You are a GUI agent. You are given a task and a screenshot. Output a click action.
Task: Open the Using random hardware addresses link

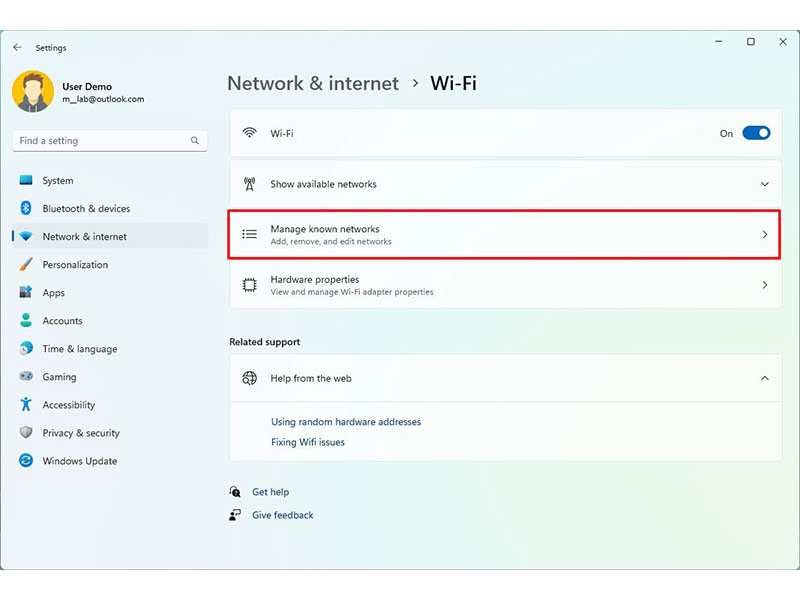[346, 422]
